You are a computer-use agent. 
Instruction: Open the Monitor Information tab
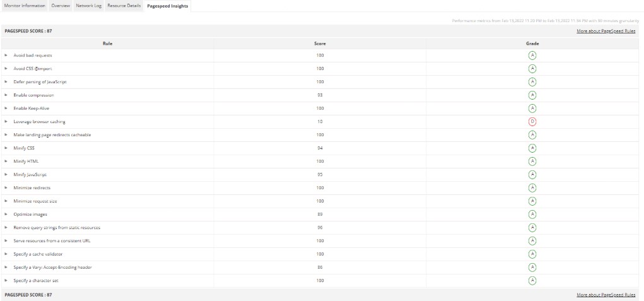coord(25,6)
